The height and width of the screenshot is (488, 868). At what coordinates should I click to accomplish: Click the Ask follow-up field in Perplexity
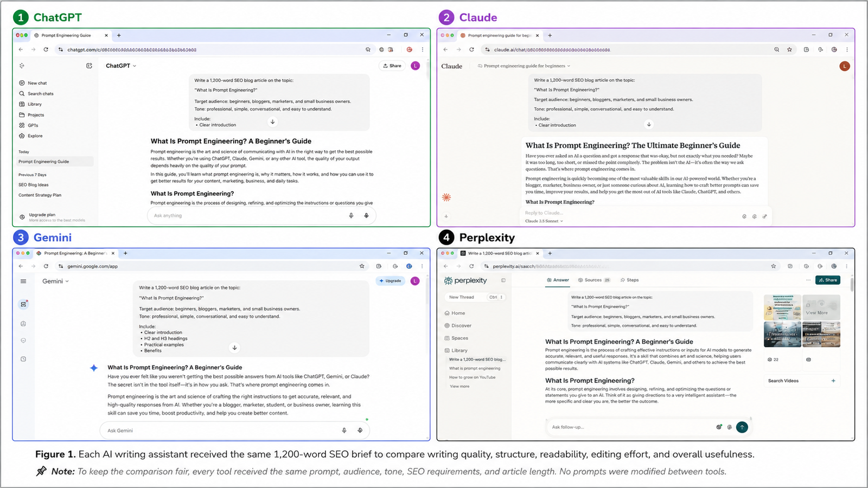click(x=629, y=427)
